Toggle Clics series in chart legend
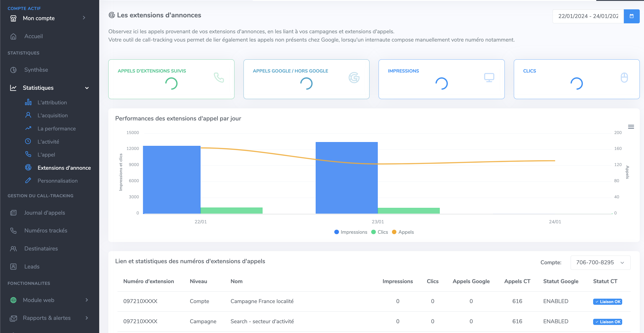Screen dimensions: 644x333 (x=379, y=232)
